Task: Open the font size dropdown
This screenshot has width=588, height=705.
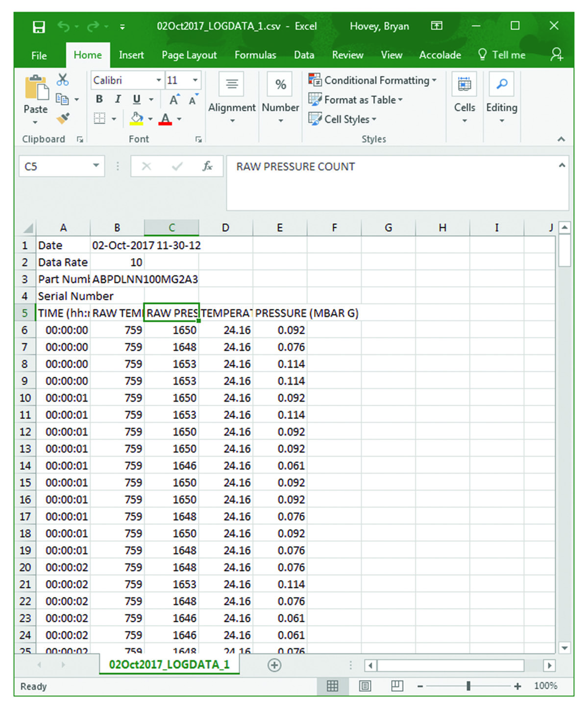Action: coord(195,80)
